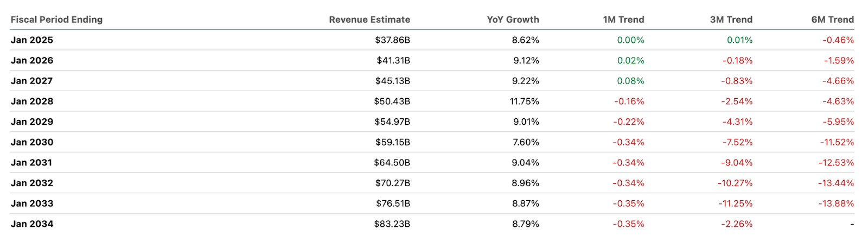
Task: Select the 1M Trend column header
Action: pos(623,20)
